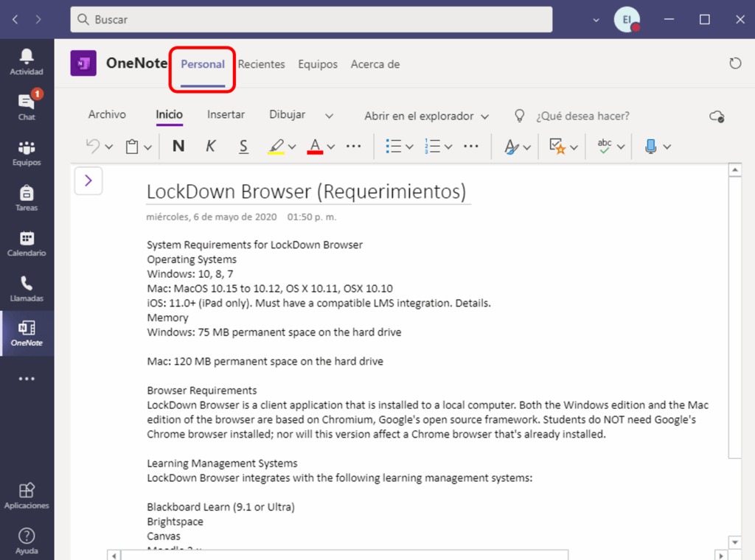This screenshot has height=560, width=755.
Task: Open Calendario in Teams sidebar
Action: point(27,244)
